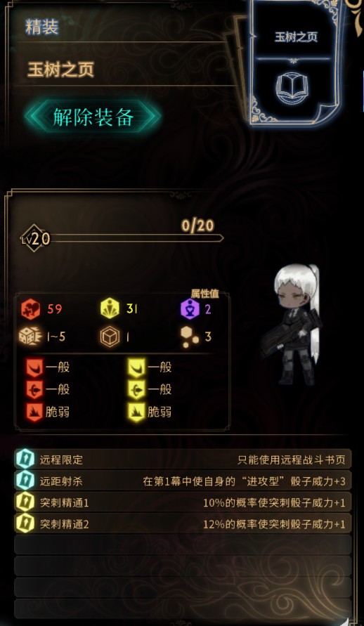
Task: Click the cube dice-count icon
Action: [x=110, y=337]
